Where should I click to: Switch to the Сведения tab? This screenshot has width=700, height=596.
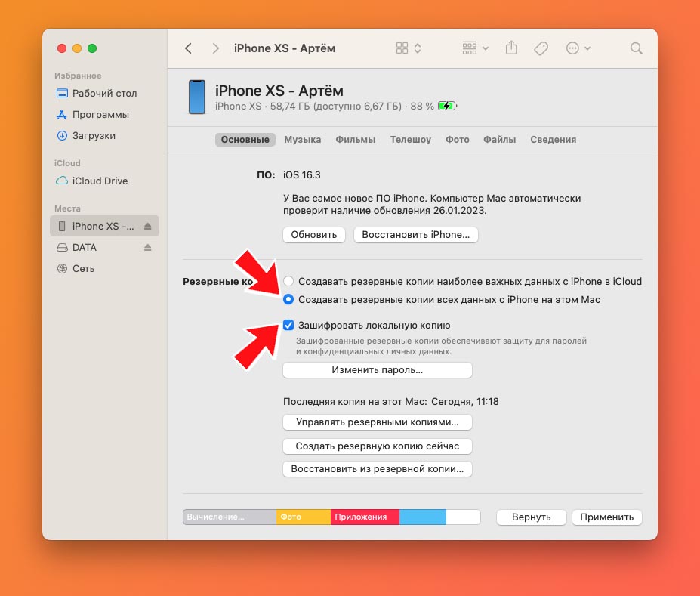coord(553,140)
